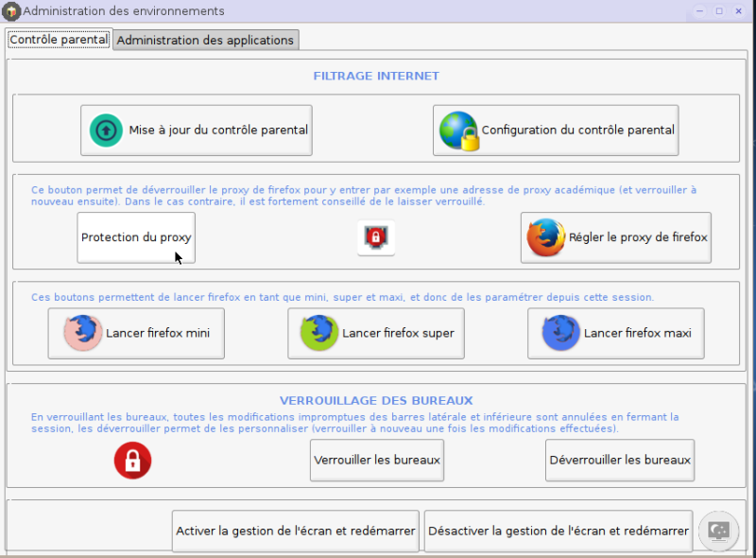Click the parental control update arrow icon

106,131
